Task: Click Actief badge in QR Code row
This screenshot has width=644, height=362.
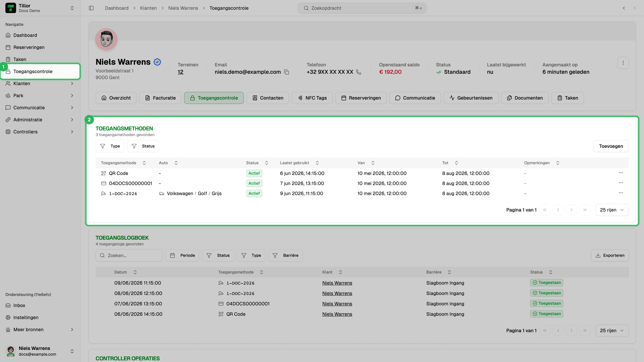Action: pyautogui.click(x=254, y=173)
